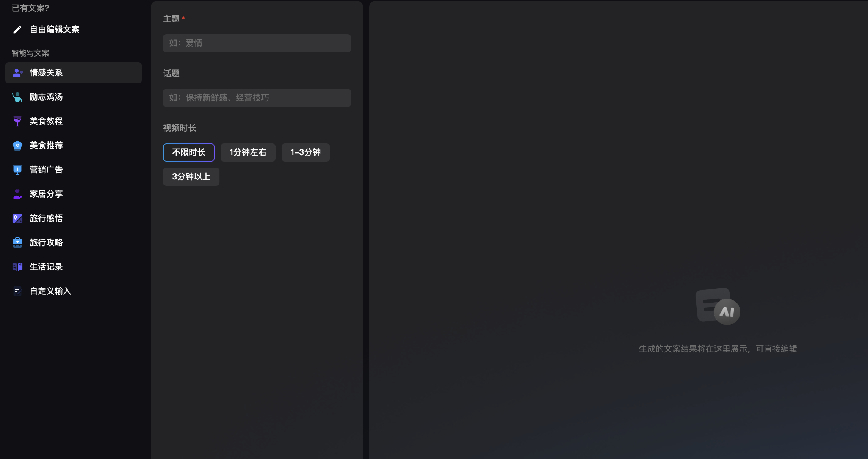The width and height of the screenshot is (868, 459).
Task: Click the map pin 旅行感悟 icon
Action: (x=17, y=218)
